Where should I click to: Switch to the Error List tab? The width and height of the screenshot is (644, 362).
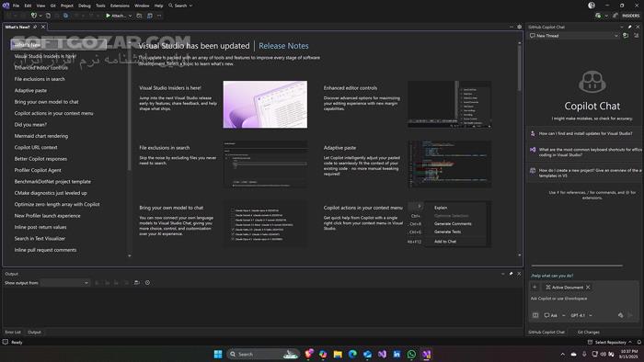pos(13,332)
